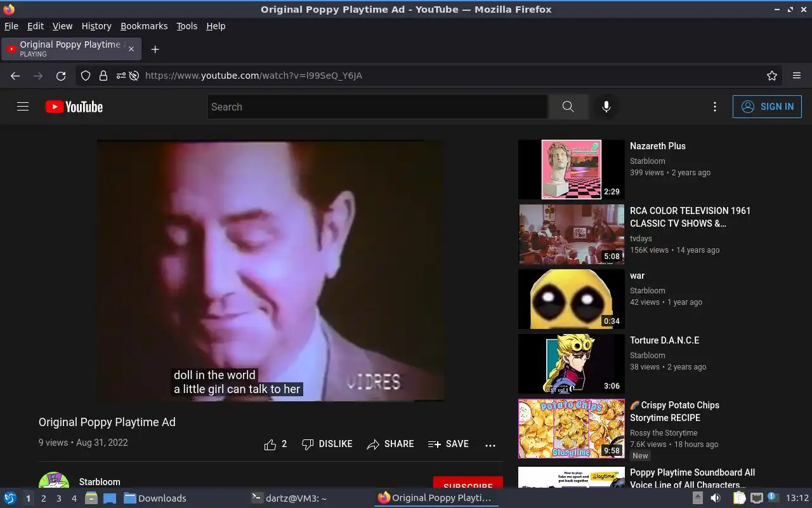Viewport: 812px width, 508px height.
Task: Close the Original Poppy Playtime tab
Action: (131, 49)
